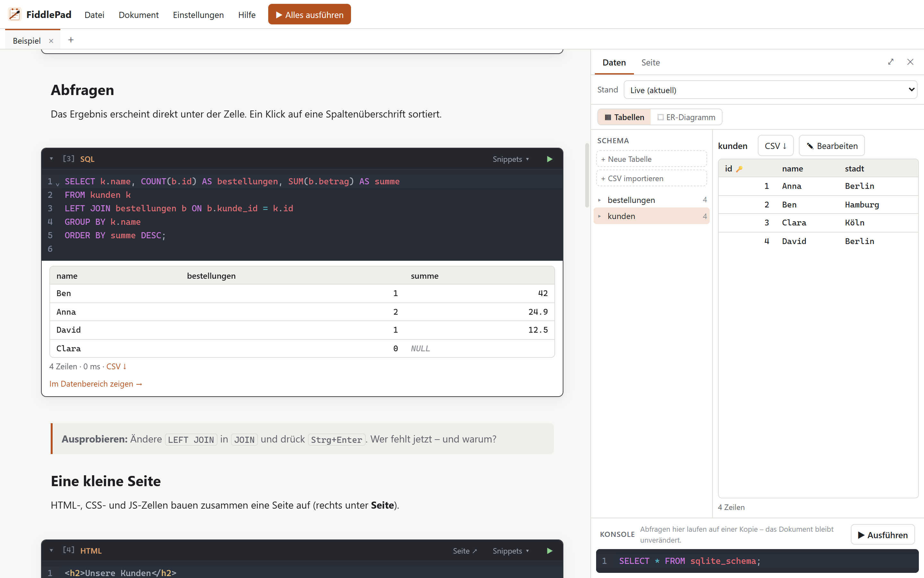Click Alles ausführen button

[x=309, y=14]
